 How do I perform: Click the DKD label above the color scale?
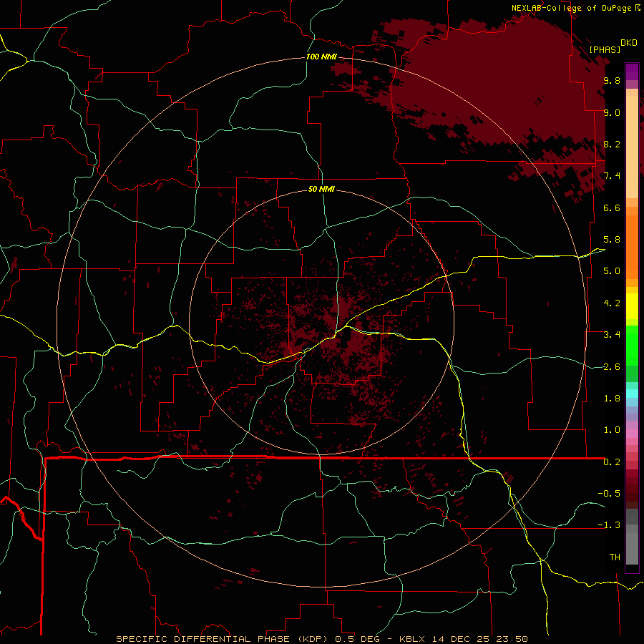(x=628, y=43)
